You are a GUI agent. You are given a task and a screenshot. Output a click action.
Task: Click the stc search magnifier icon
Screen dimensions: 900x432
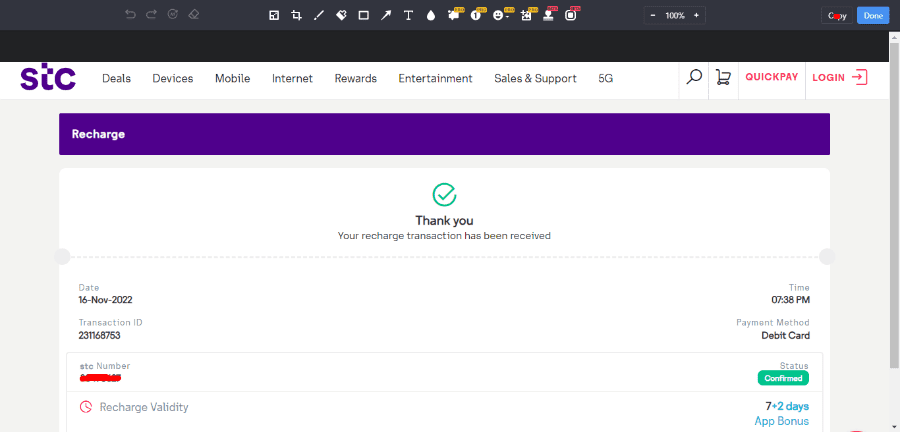tap(694, 78)
